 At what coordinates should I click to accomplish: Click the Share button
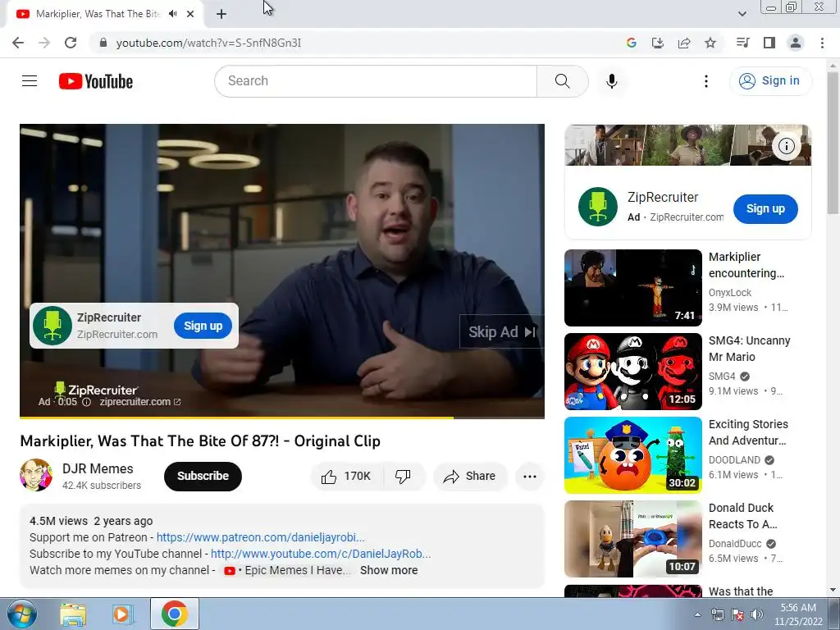[470, 477]
